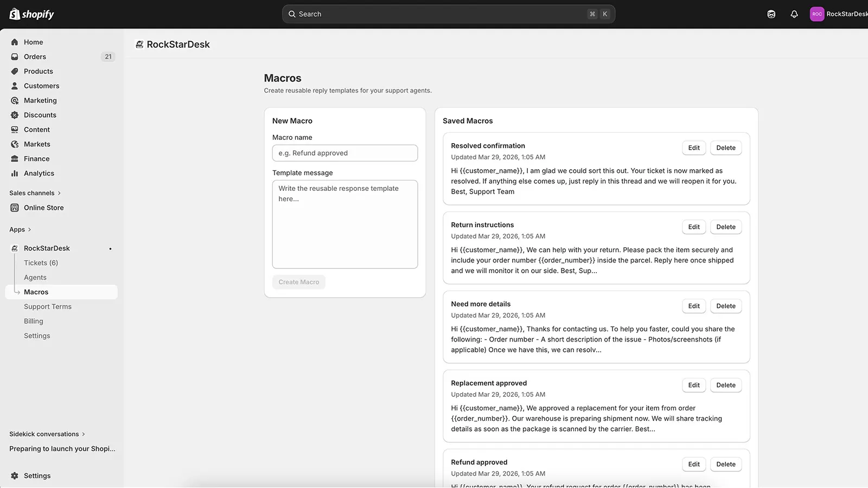Viewport: 868px width, 488px height.
Task: Open the Sidekick assistant icon in top bar
Action: [771, 14]
